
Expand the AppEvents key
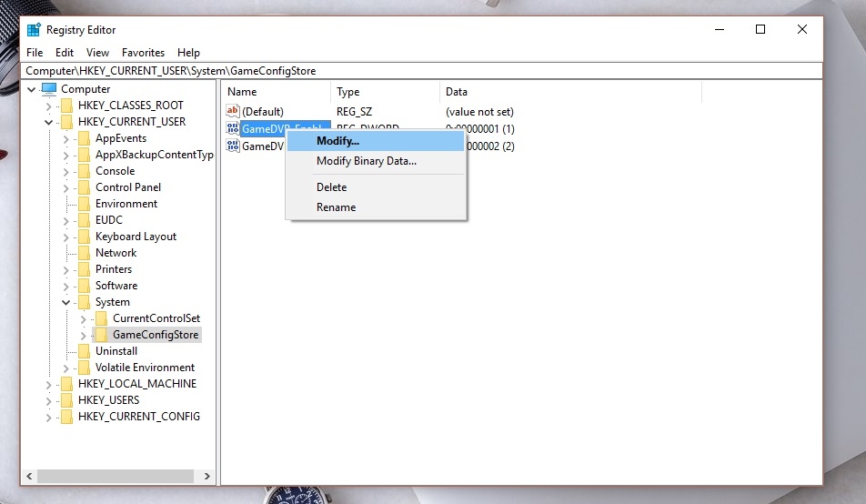pos(65,138)
